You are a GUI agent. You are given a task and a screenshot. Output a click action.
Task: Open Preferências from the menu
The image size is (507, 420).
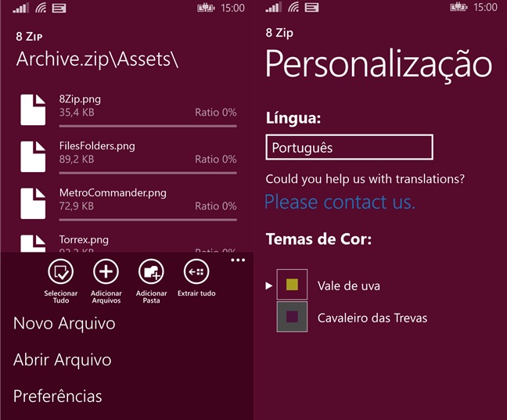point(58,397)
